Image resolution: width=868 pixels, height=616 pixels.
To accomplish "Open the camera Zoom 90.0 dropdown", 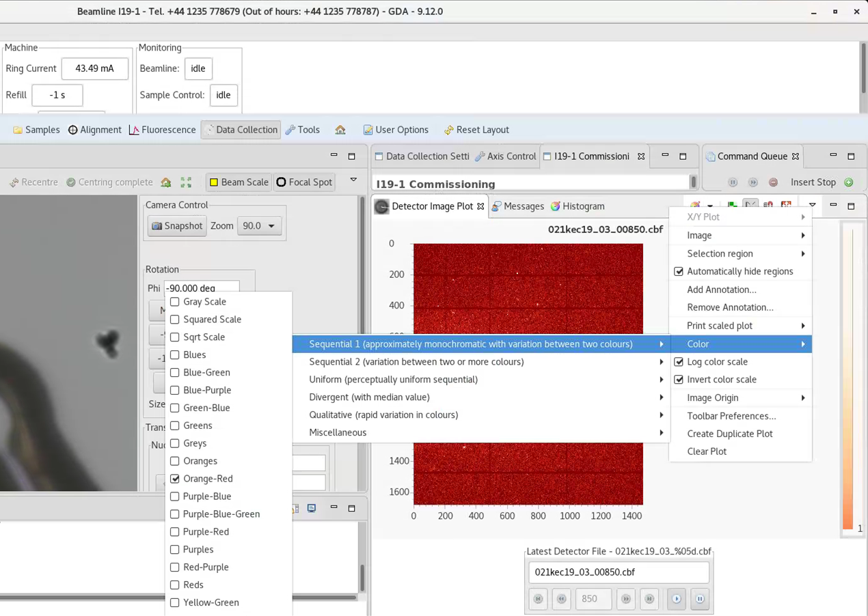I will [259, 226].
